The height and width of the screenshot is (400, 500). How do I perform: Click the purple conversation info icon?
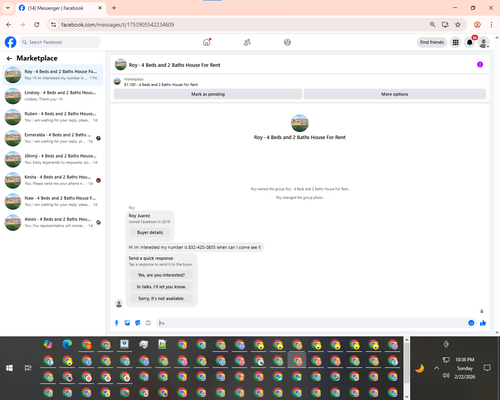pos(480,64)
